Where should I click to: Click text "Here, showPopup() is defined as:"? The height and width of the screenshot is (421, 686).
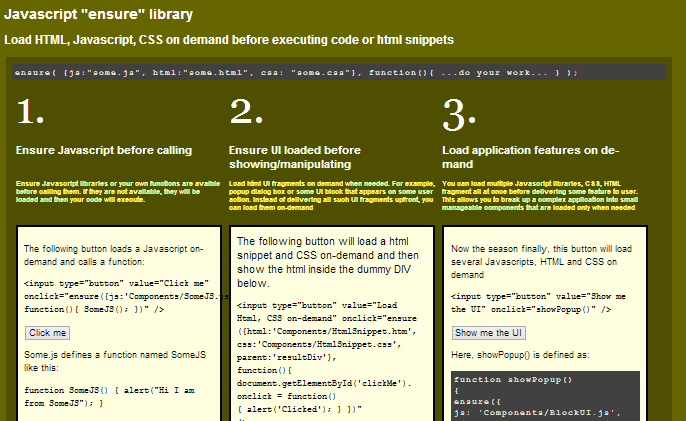520,355
